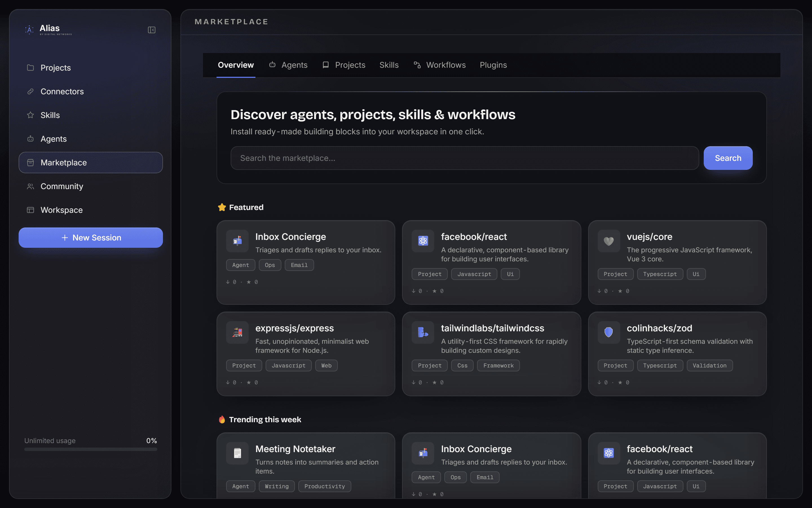Click into the marketplace search field

pyautogui.click(x=465, y=158)
